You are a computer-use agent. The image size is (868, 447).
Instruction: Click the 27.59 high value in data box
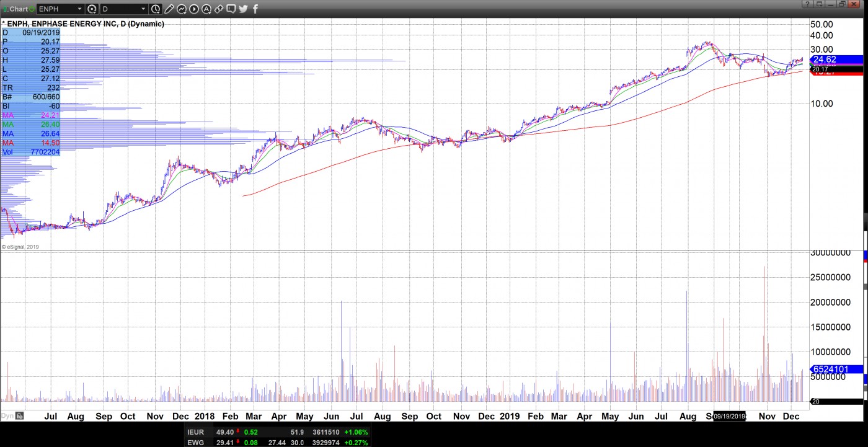coord(50,60)
